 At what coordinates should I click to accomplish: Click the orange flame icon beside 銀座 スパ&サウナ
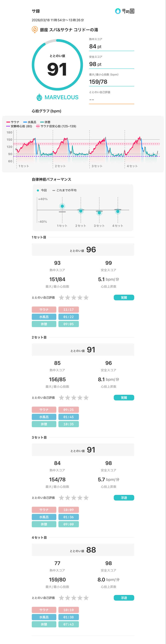35,30
